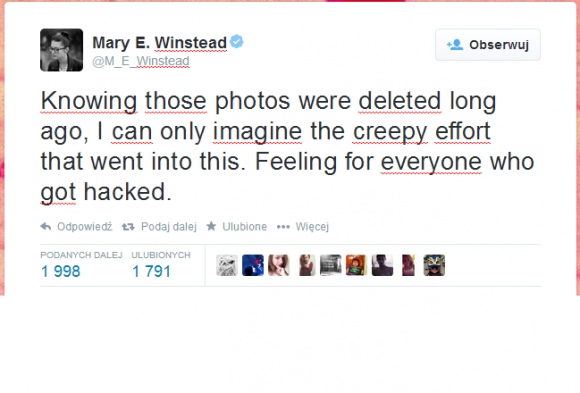
Task: Click the Odpowiedź reply arrow icon
Action: 46,226
